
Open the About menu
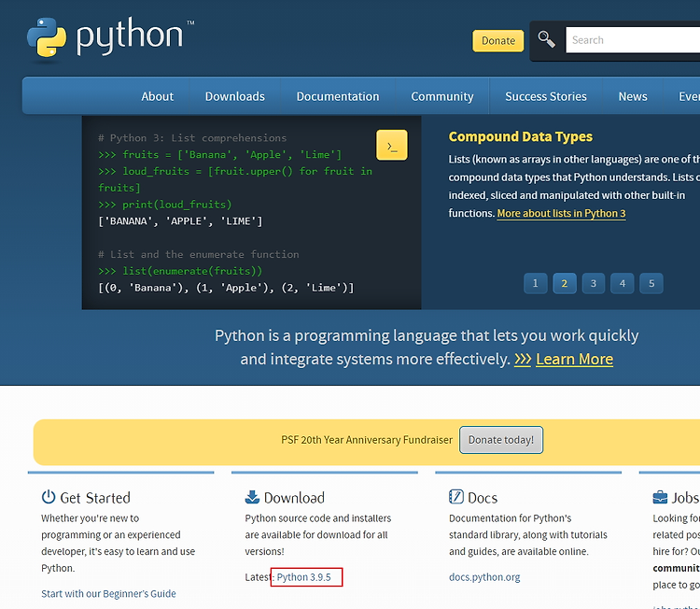coord(157,96)
